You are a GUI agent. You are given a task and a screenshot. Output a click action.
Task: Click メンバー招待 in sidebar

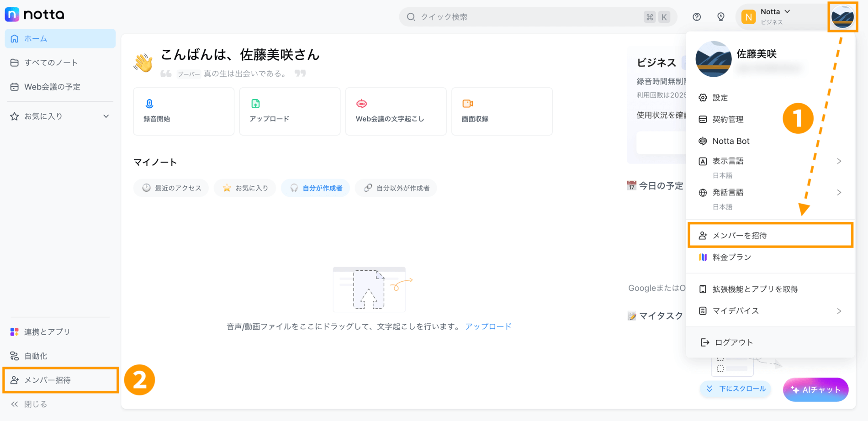[60, 380]
